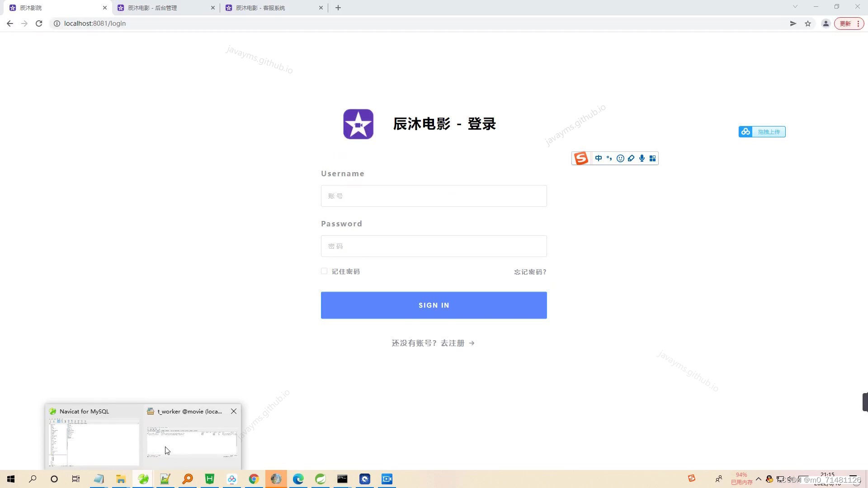This screenshot has width=868, height=488.
Task: Open Chrome 更新 menu
Action: tap(849, 23)
